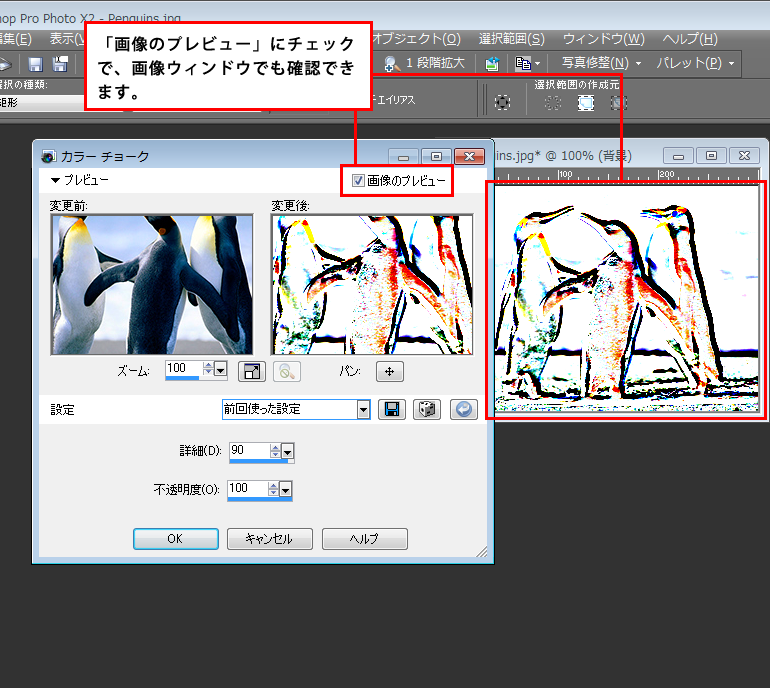This screenshot has width=770, height=688.
Task: Open the 詳細(D) slider dropdown
Action: click(x=288, y=451)
